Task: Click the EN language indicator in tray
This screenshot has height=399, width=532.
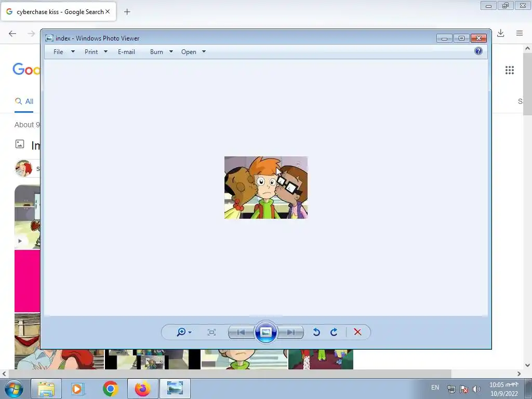Action: coord(435,388)
